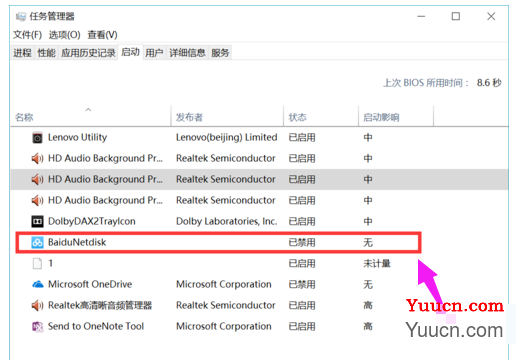This screenshot has width=516, height=360.
Task: Switch to the 详细信息 tab
Action: [187, 53]
